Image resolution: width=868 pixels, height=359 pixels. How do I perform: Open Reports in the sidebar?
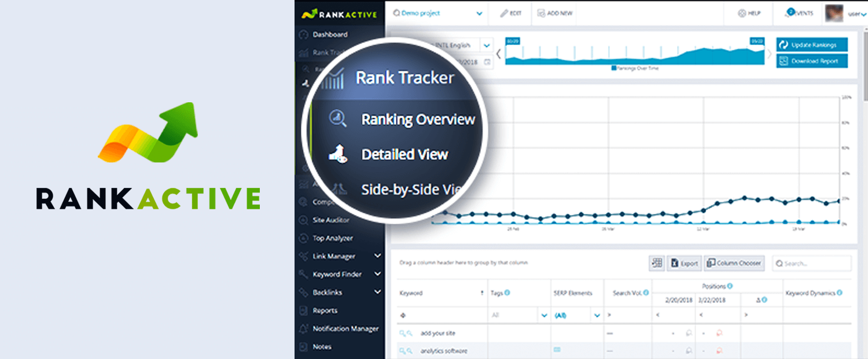325,310
